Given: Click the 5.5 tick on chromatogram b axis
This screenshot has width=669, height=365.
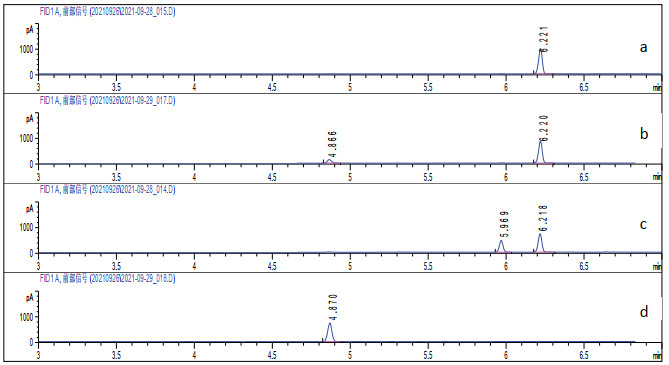Looking at the screenshot, I should tap(428, 176).
